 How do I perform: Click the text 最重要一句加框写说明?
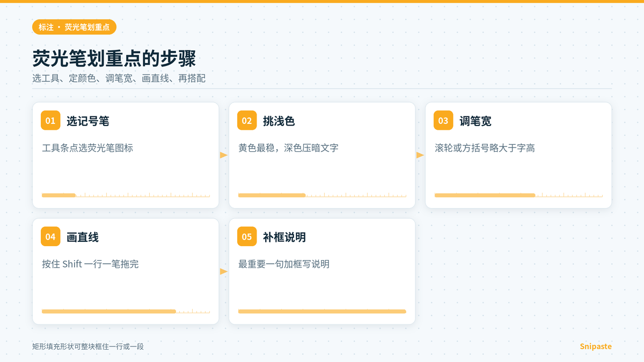[284, 264]
